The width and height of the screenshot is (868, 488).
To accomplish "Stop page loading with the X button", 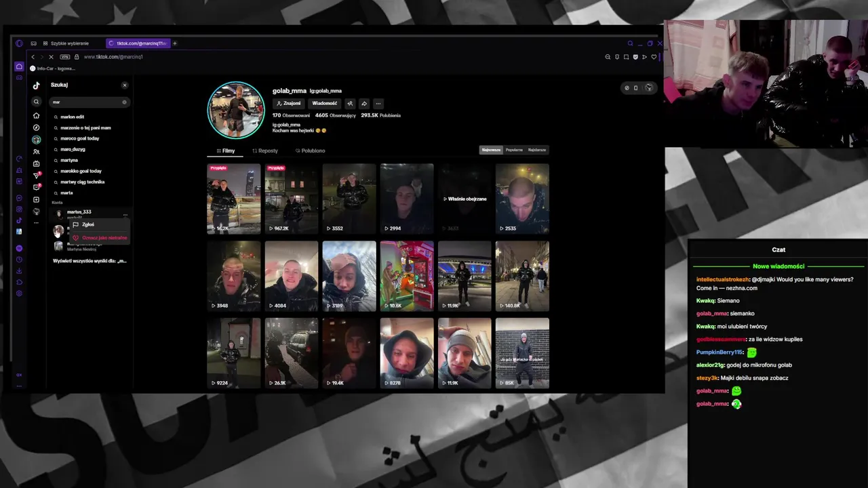I will (x=51, y=57).
